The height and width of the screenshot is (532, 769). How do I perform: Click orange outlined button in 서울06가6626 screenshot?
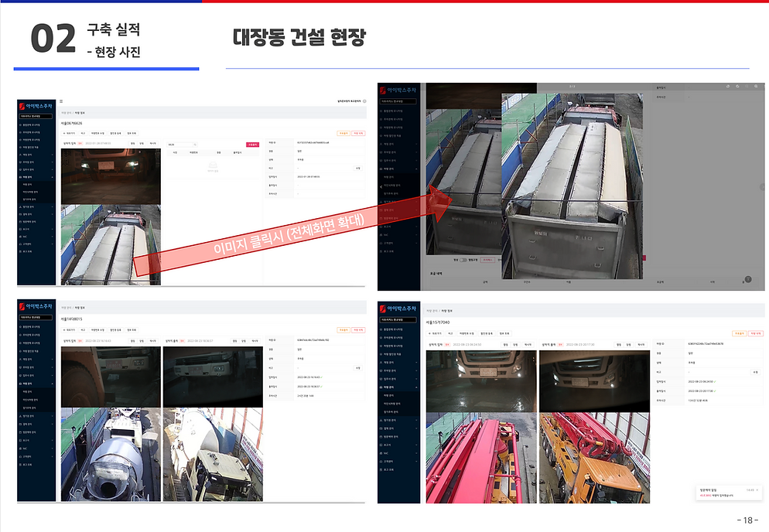click(x=343, y=133)
